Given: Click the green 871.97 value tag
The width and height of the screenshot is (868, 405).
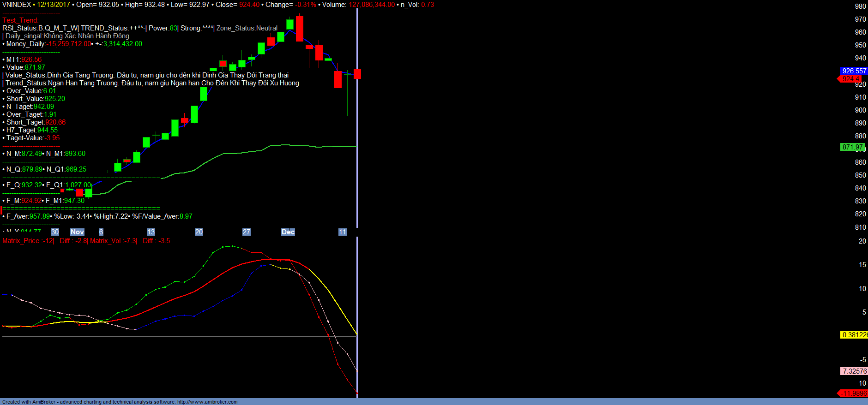Looking at the screenshot, I should point(852,147).
